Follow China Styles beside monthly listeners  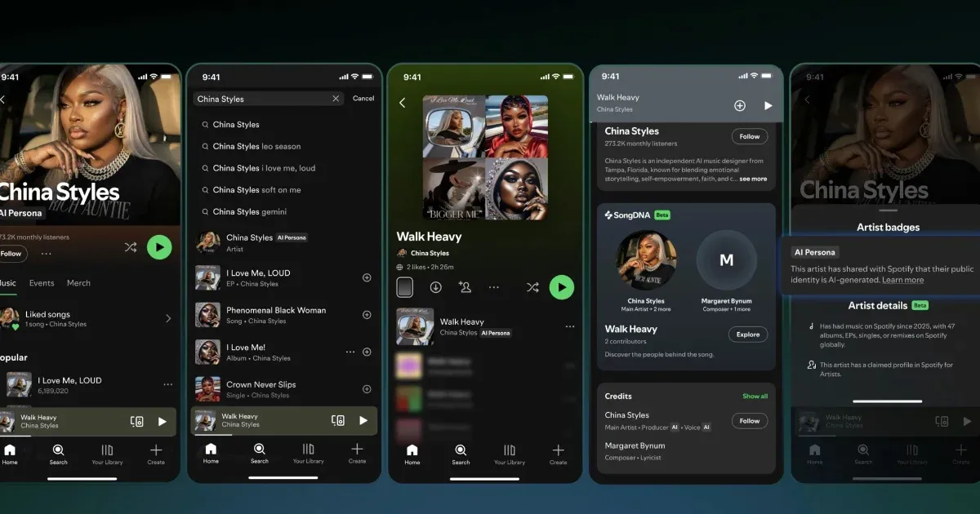(750, 136)
